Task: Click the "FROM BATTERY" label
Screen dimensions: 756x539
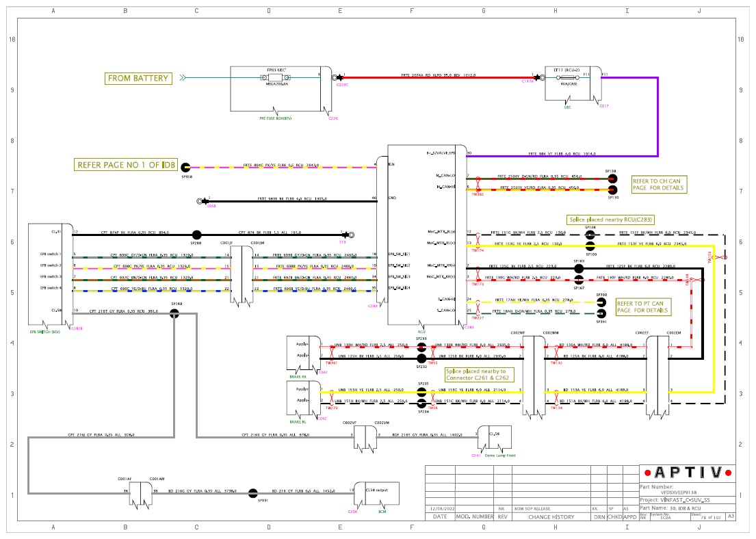Action: click(138, 78)
